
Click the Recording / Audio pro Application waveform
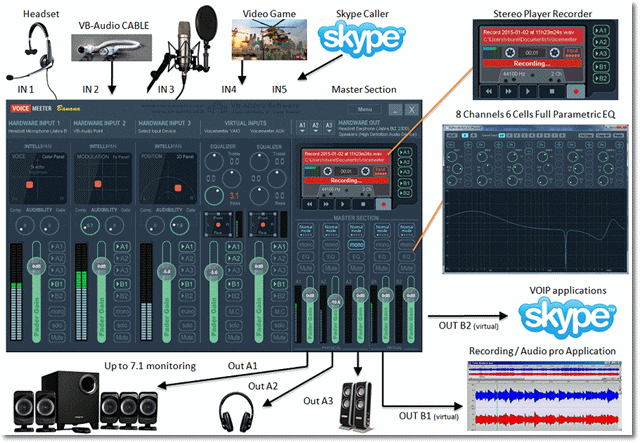(x=544, y=396)
